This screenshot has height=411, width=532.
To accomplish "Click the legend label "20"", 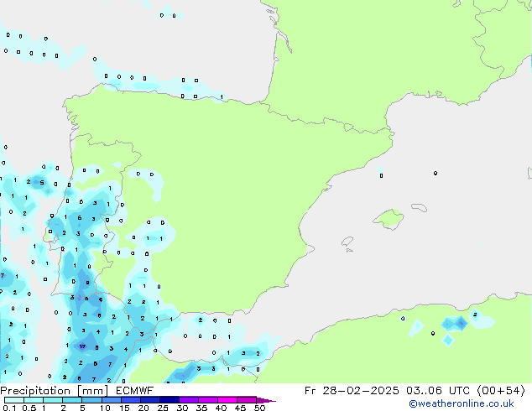I will click(x=143, y=408).
